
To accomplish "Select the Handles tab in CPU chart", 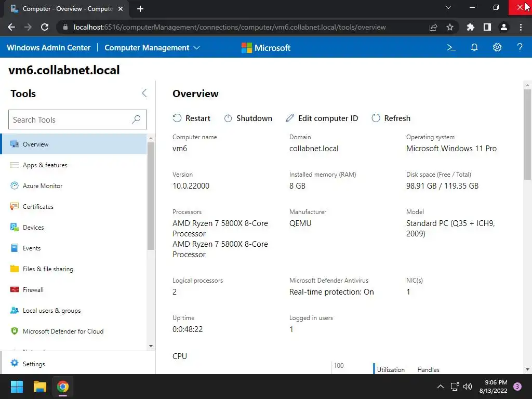I will pyautogui.click(x=428, y=369).
